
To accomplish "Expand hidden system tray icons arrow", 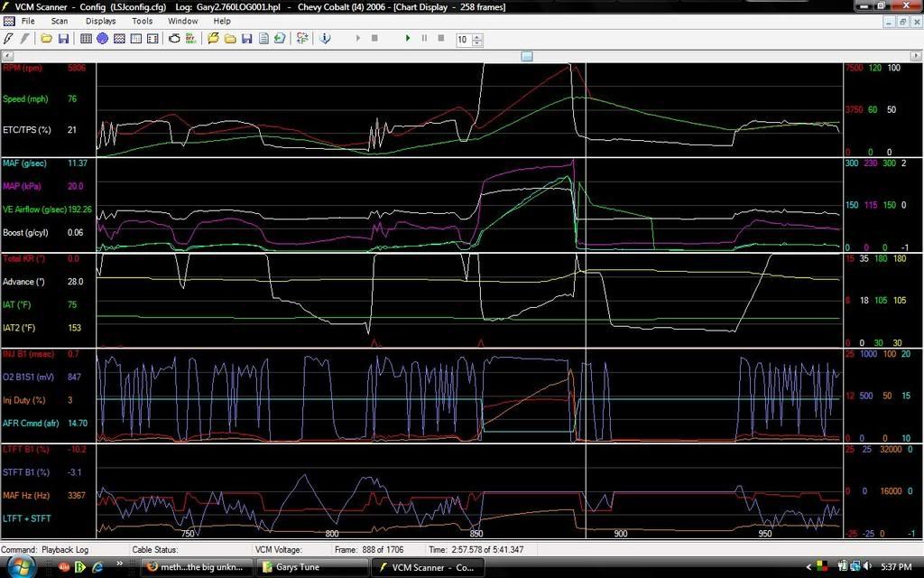I will (809, 567).
